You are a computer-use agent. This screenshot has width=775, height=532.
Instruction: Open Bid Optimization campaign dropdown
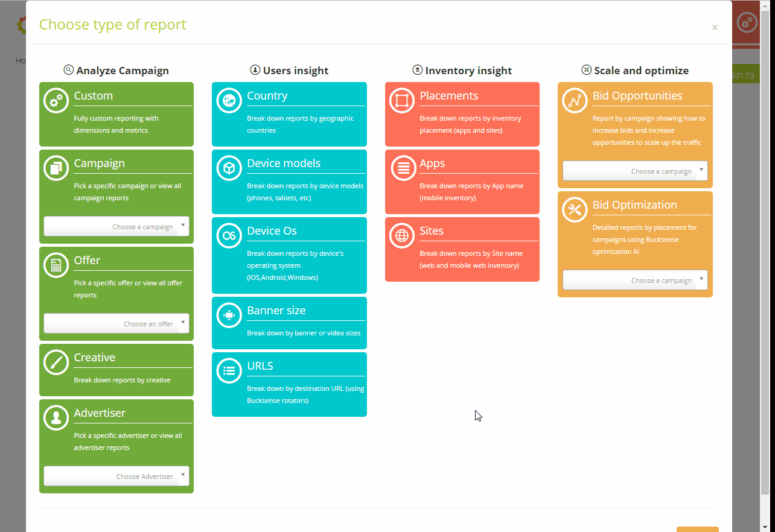point(635,280)
